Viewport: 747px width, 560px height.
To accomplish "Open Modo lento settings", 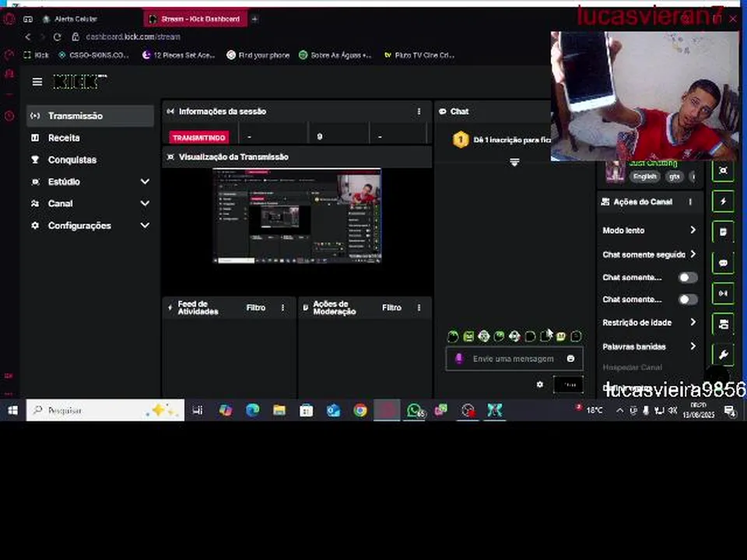I will click(x=649, y=230).
